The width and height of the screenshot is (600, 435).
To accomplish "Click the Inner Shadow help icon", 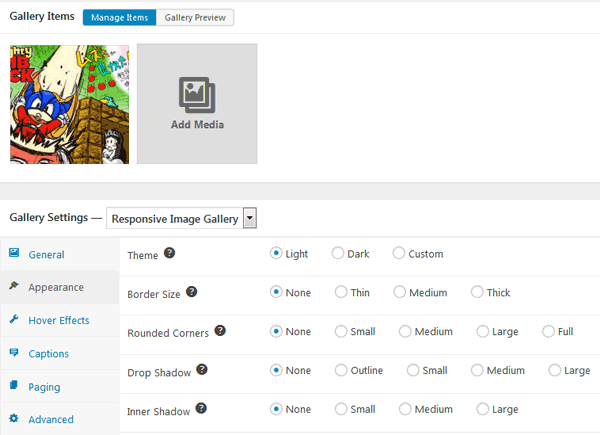I will [200, 408].
